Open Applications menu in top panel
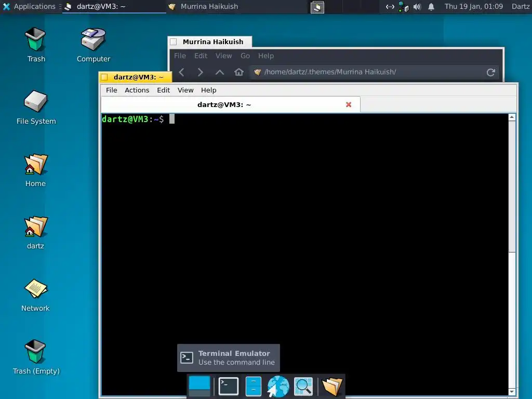This screenshot has width=532, height=399. [29, 6]
